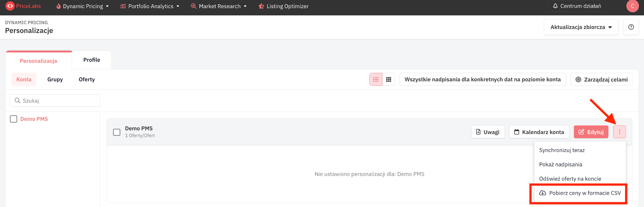Switch to list view icon
644x207 pixels.
(376, 79)
